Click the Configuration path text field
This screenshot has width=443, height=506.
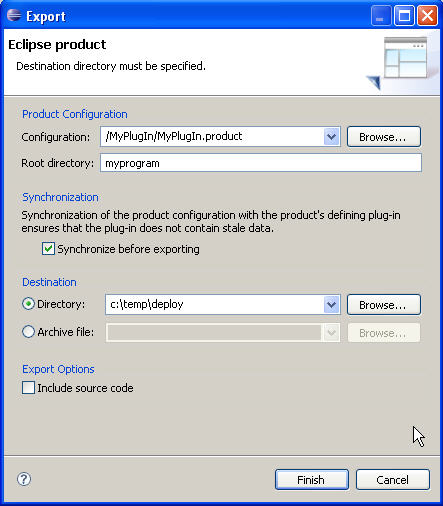212,137
